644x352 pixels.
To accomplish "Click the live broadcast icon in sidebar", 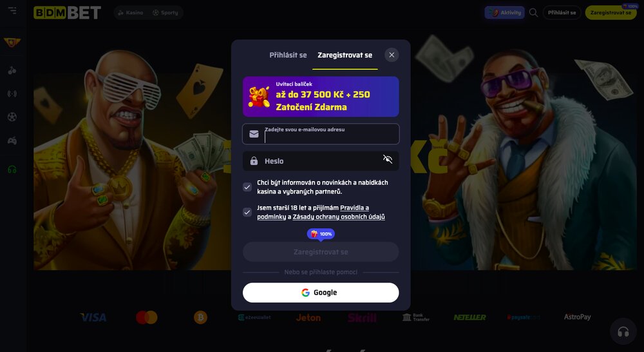I will pyautogui.click(x=12, y=93).
